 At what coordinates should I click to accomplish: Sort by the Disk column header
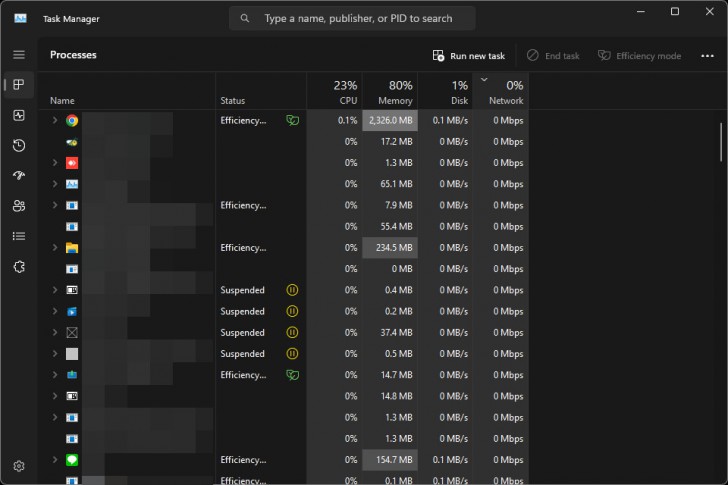click(445, 91)
